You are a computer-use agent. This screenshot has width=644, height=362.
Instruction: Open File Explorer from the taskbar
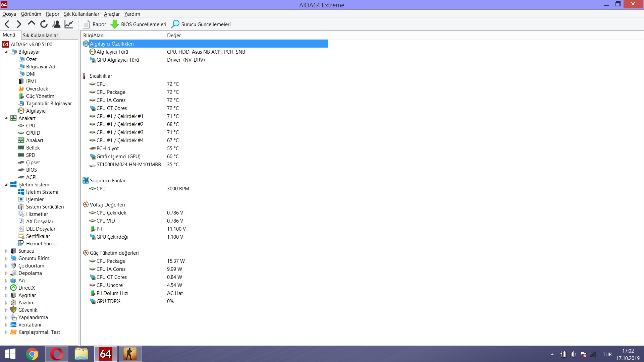pyautogui.click(x=81, y=354)
